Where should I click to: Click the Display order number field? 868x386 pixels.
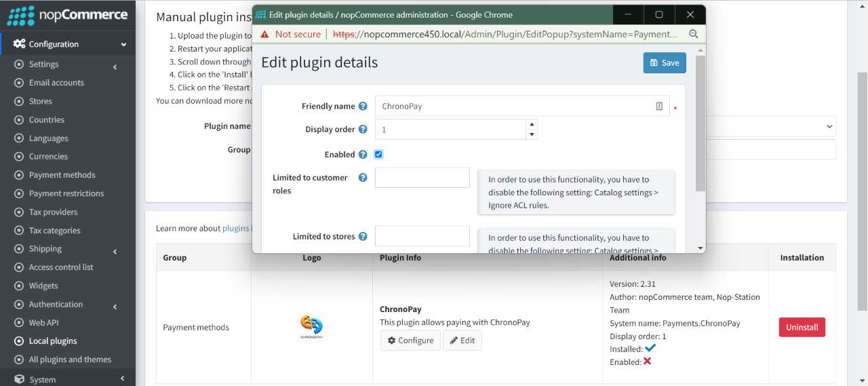pyautogui.click(x=450, y=130)
